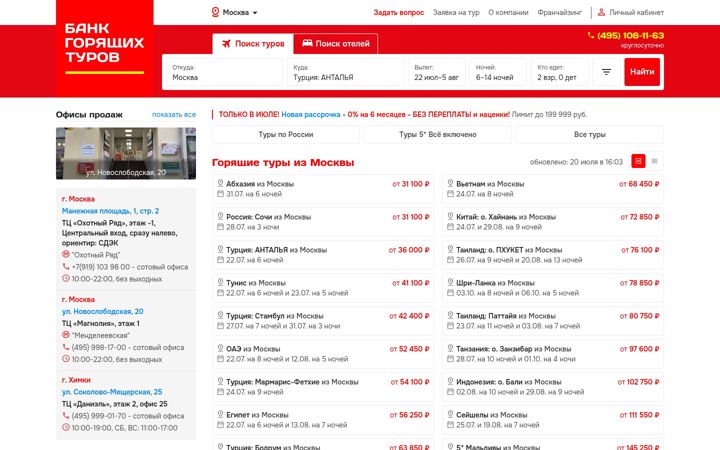Click the bed icon on the hotels tab
The image size is (720, 450).
coord(307,43)
